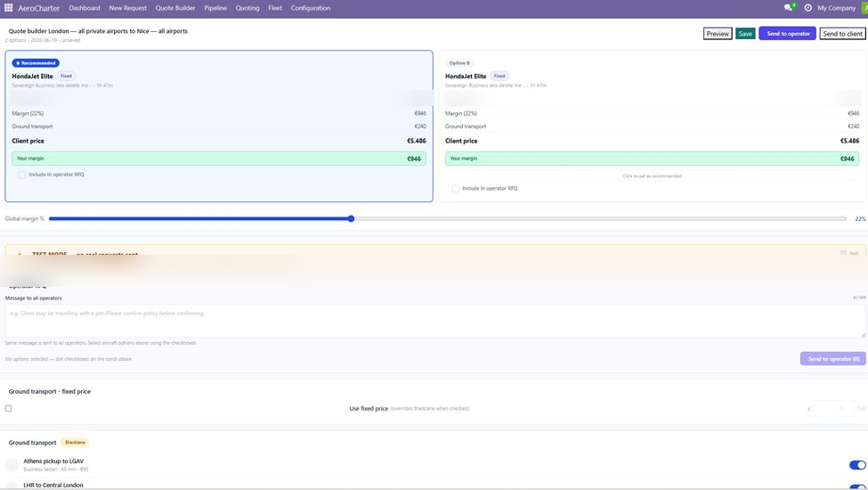Click the Ground transport - fixed price heading
The image size is (868, 490).
pos(49,391)
